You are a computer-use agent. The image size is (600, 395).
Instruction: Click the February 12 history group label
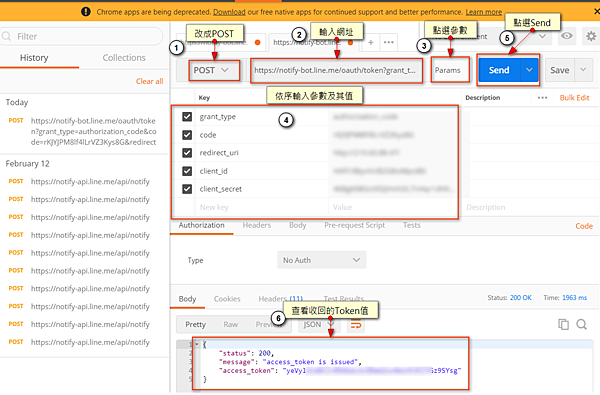pyautogui.click(x=28, y=164)
